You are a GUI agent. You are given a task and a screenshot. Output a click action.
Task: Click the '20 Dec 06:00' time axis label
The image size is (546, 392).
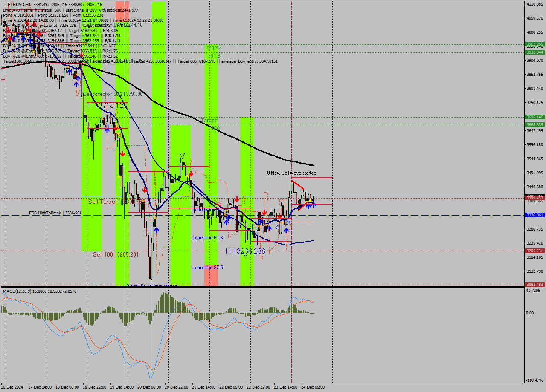(x=149, y=387)
